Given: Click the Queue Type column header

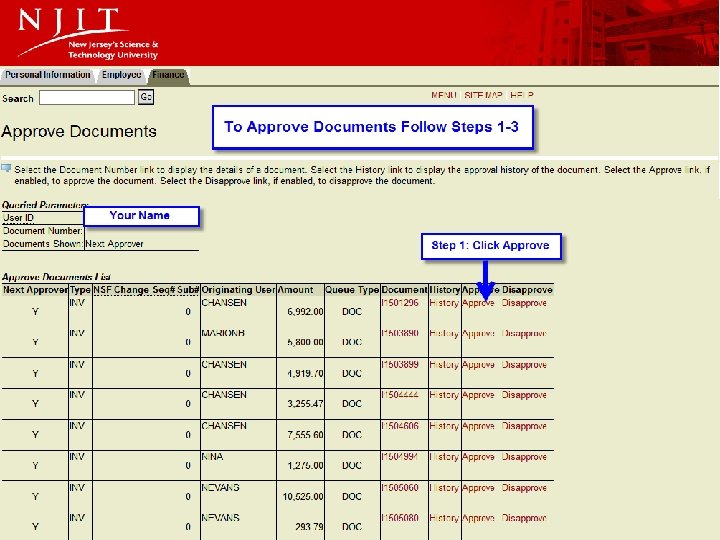Looking at the screenshot, I should pyautogui.click(x=352, y=290).
